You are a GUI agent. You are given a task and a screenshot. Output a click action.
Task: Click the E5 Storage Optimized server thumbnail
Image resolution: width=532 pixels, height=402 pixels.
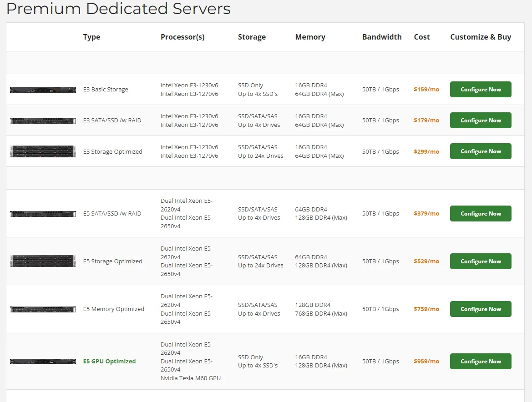pyautogui.click(x=42, y=261)
